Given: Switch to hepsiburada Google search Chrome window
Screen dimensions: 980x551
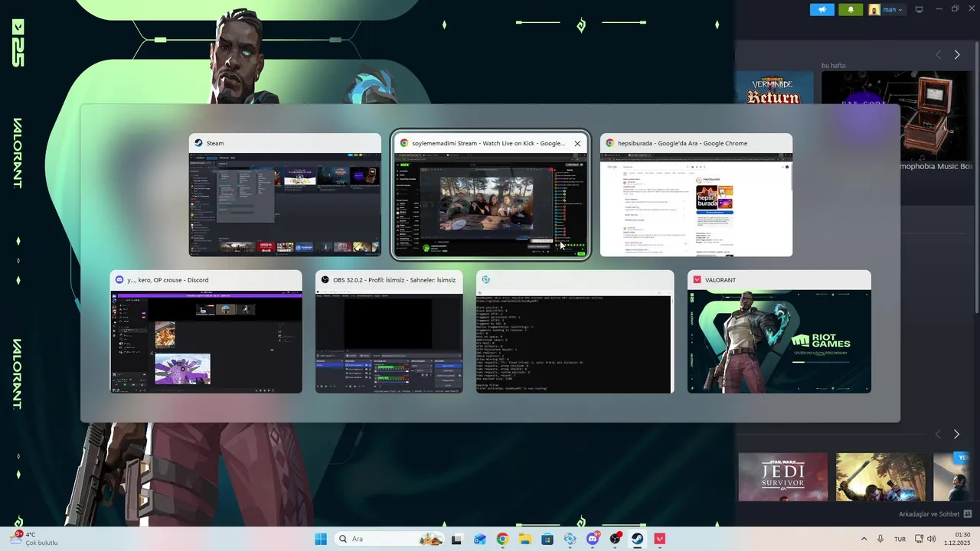Looking at the screenshot, I should (x=696, y=195).
